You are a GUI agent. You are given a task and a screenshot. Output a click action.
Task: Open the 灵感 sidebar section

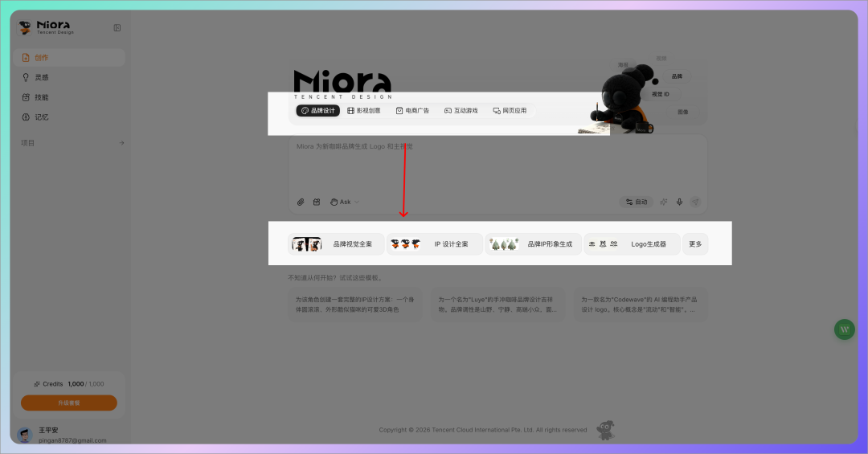point(69,77)
